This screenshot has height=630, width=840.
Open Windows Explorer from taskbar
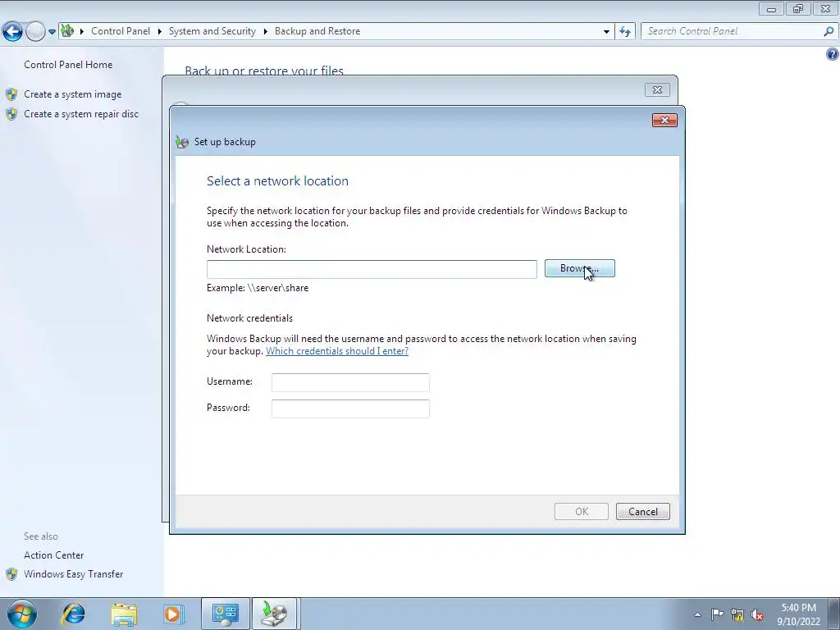124,614
